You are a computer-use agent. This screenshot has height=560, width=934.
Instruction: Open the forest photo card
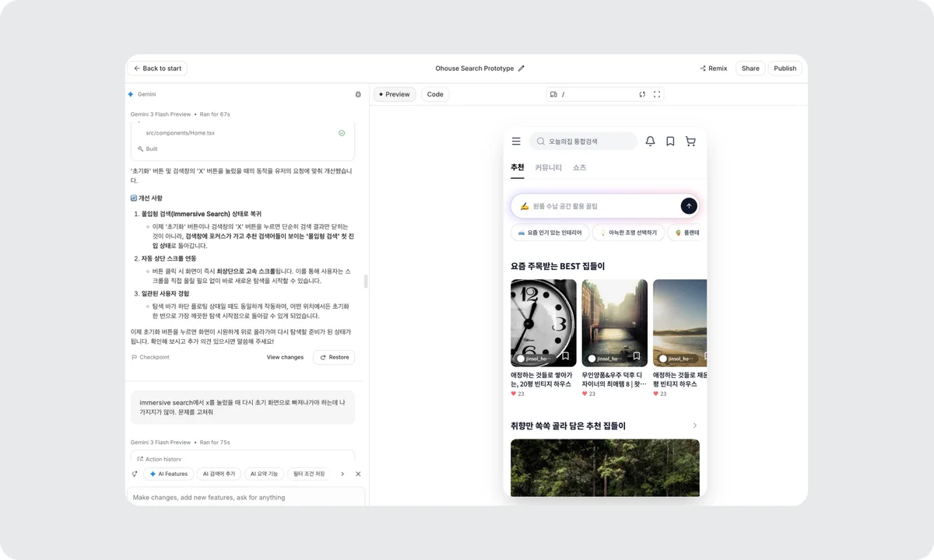(x=605, y=467)
